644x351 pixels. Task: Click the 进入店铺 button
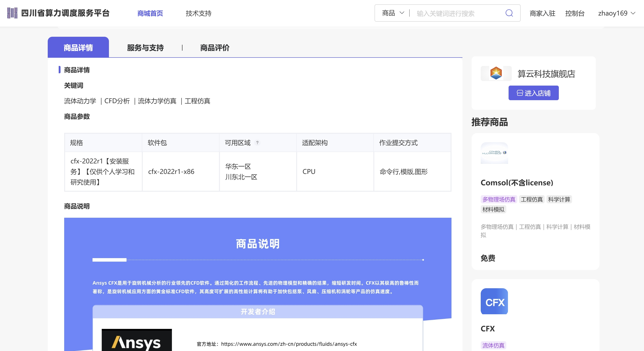[x=533, y=93]
